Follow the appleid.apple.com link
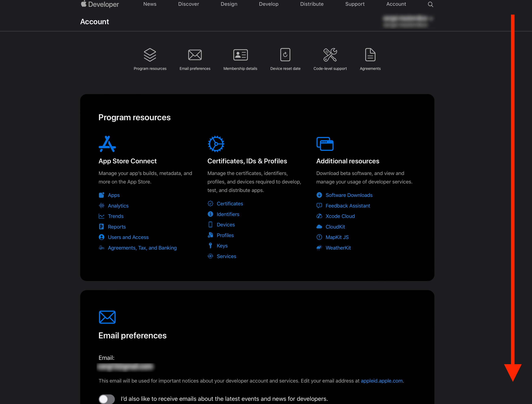This screenshot has width=532, height=404. (x=382, y=381)
